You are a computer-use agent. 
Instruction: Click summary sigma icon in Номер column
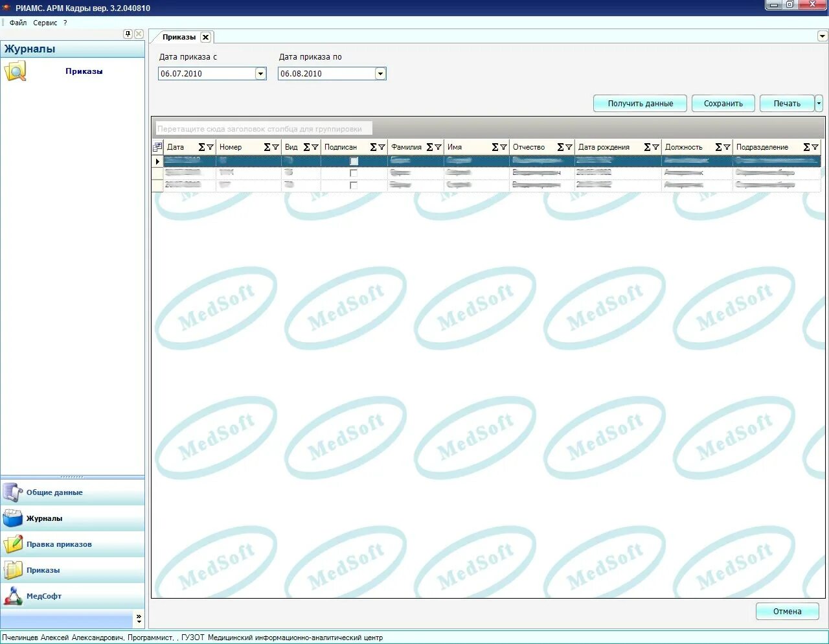point(267,147)
